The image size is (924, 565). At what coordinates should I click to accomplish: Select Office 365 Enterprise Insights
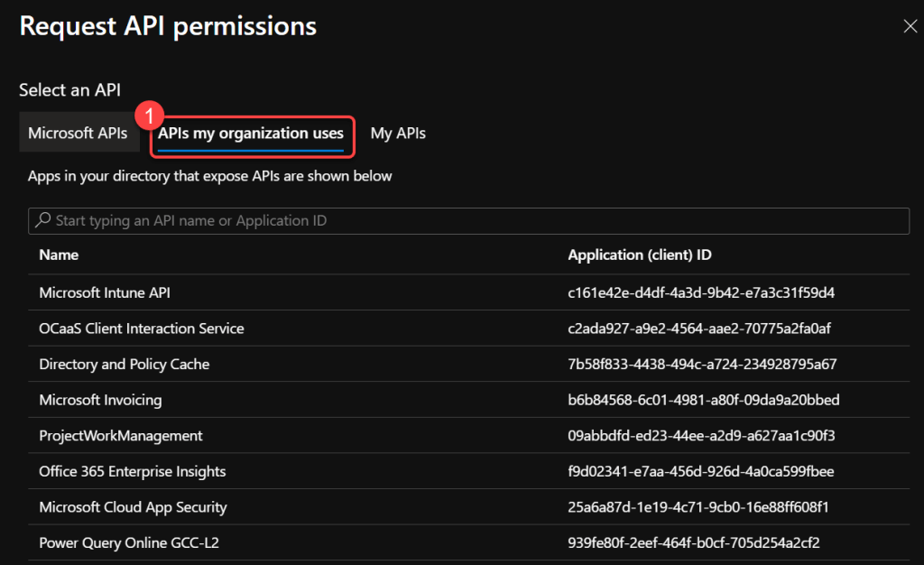click(133, 471)
